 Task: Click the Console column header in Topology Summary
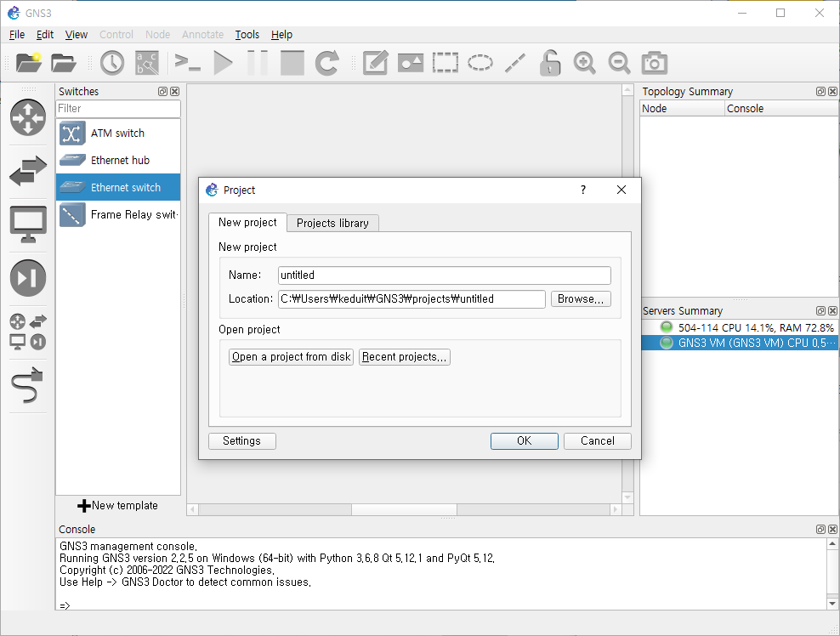click(x=781, y=108)
